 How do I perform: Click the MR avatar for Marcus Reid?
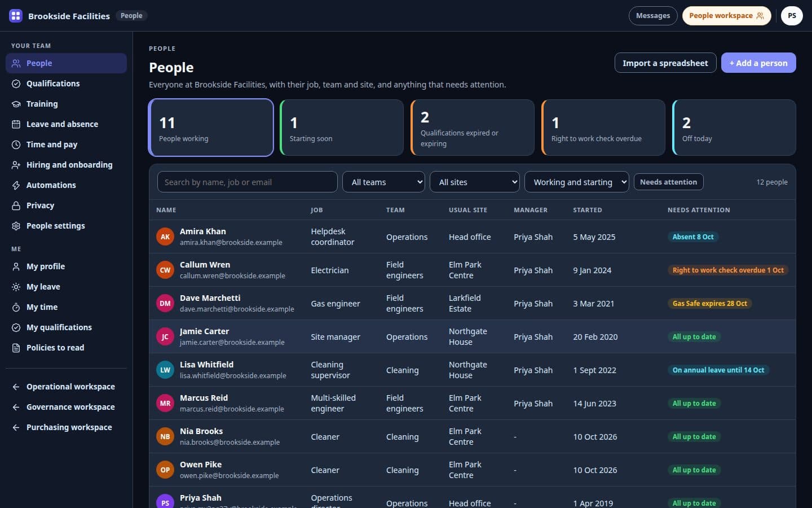point(165,403)
